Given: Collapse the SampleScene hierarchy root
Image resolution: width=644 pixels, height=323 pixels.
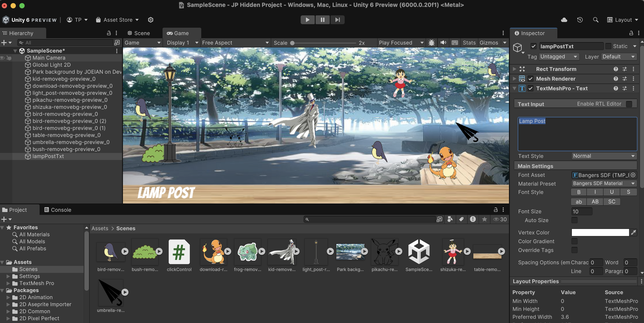Looking at the screenshot, I should click(15, 51).
